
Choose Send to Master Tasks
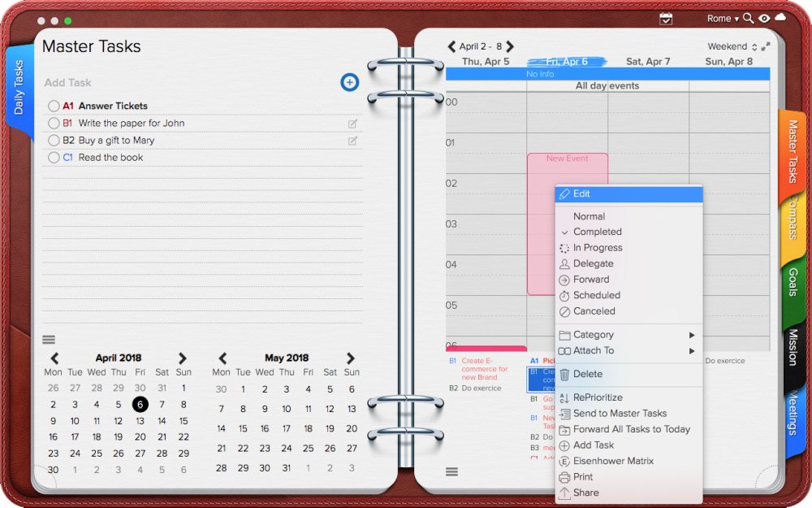[628, 413]
